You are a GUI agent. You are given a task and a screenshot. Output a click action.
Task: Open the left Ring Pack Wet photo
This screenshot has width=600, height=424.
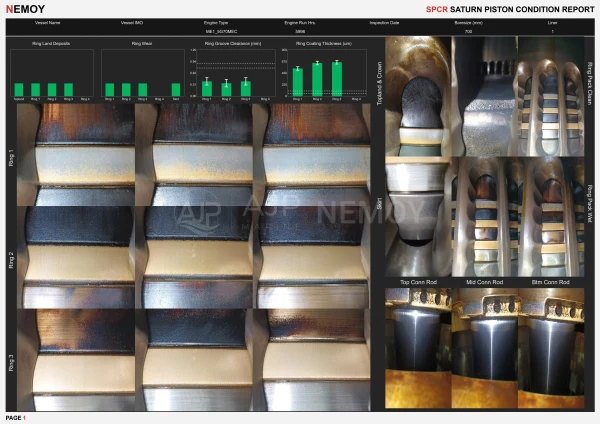(485, 217)
